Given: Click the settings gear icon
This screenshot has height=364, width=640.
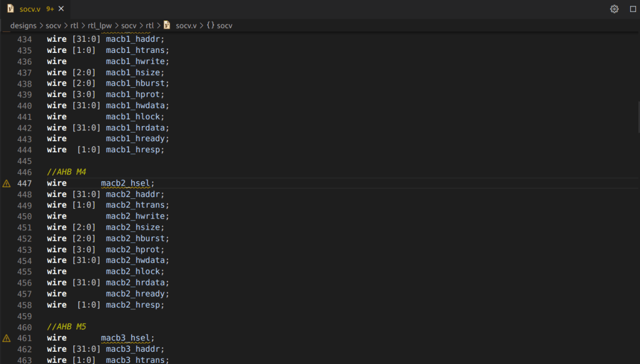Looking at the screenshot, I should 614,9.
